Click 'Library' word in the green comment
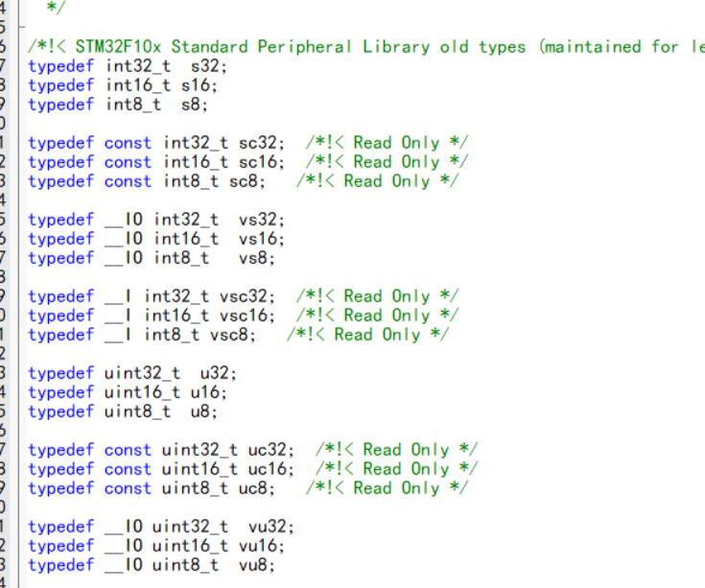The width and height of the screenshot is (705, 588). tap(396, 47)
